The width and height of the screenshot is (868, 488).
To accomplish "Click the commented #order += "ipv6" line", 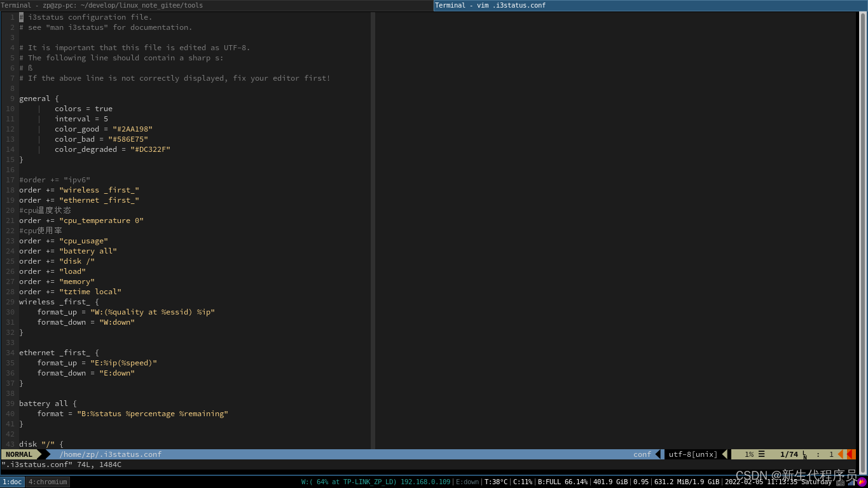I will [x=55, y=180].
